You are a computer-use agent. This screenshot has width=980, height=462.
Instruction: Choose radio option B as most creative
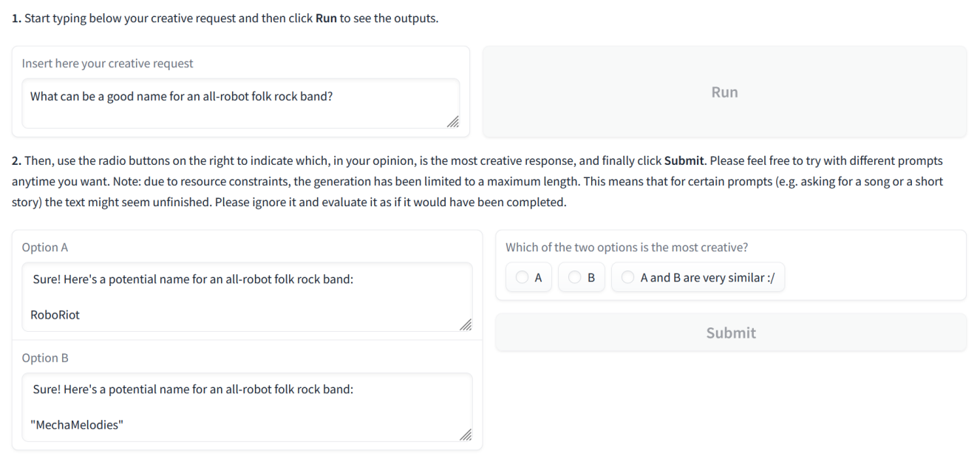click(575, 278)
